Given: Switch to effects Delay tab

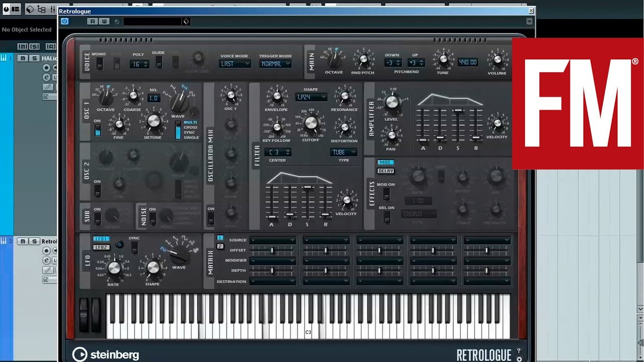Looking at the screenshot, I should pyautogui.click(x=385, y=171).
